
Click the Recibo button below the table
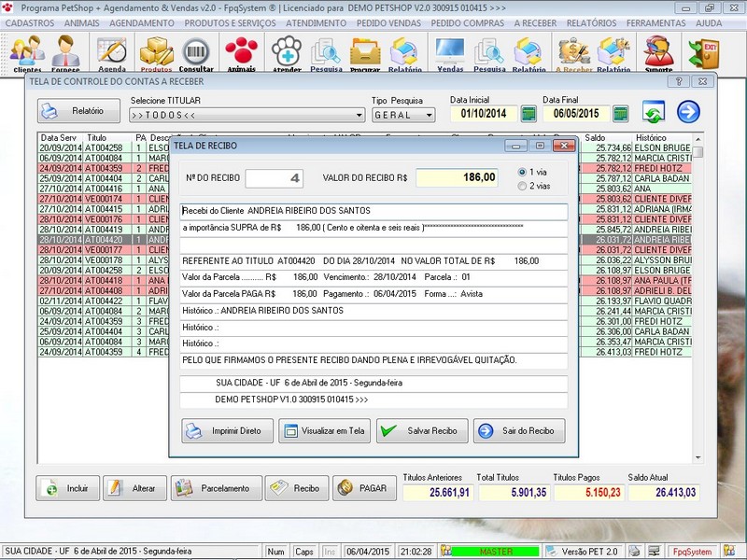[297, 488]
